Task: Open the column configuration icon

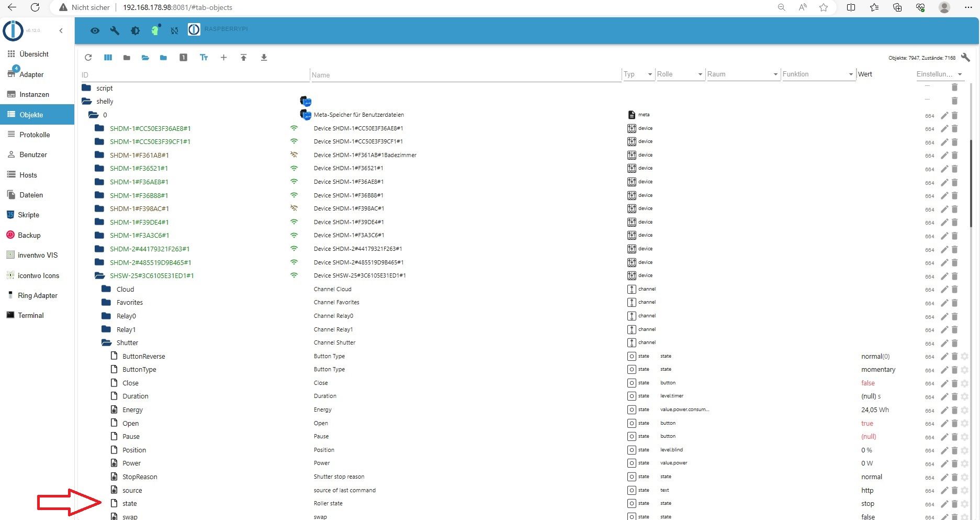Action: (x=108, y=58)
